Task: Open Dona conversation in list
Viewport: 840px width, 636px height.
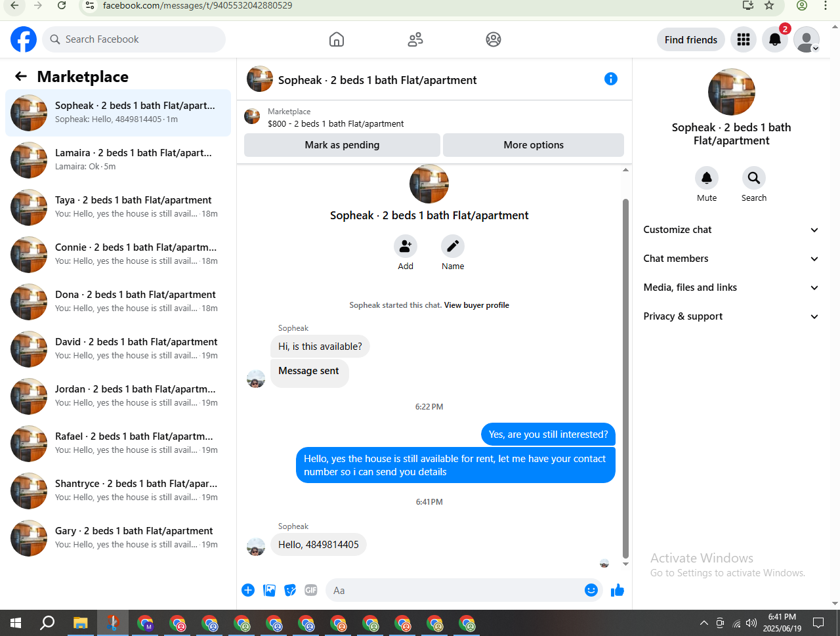Action: pos(118,302)
